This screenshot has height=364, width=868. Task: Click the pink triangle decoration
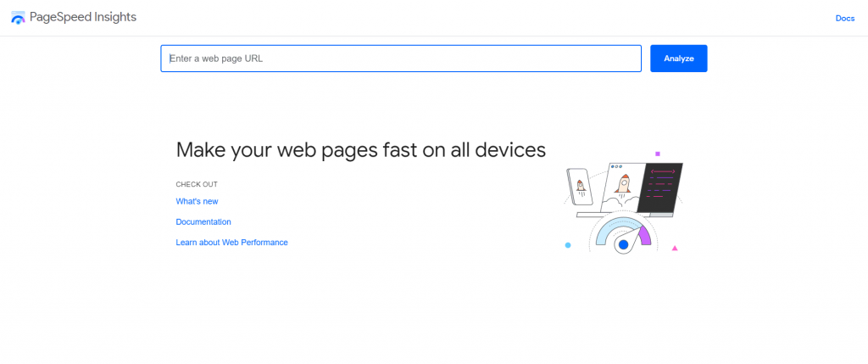coord(675,248)
